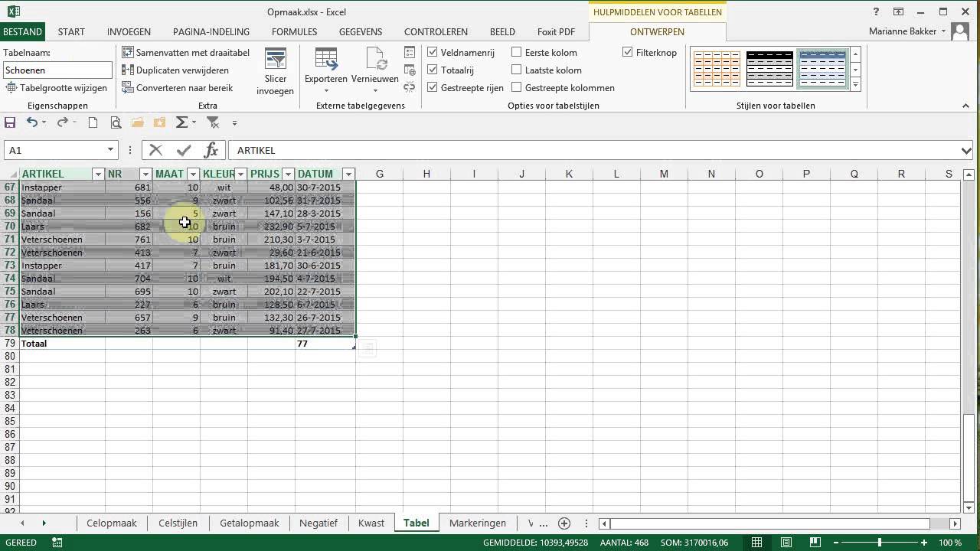980x551 pixels.
Task: Uncheck the Veldnamenrij checkbox
Action: point(433,52)
